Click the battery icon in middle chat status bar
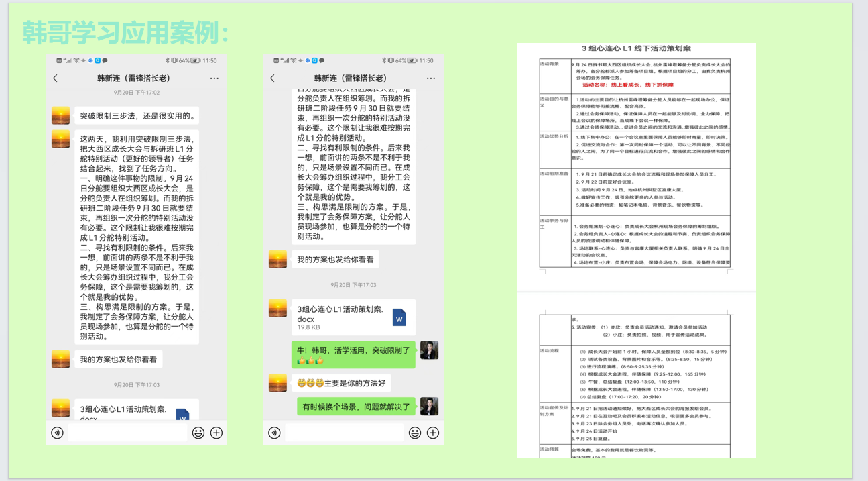 pos(412,60)
